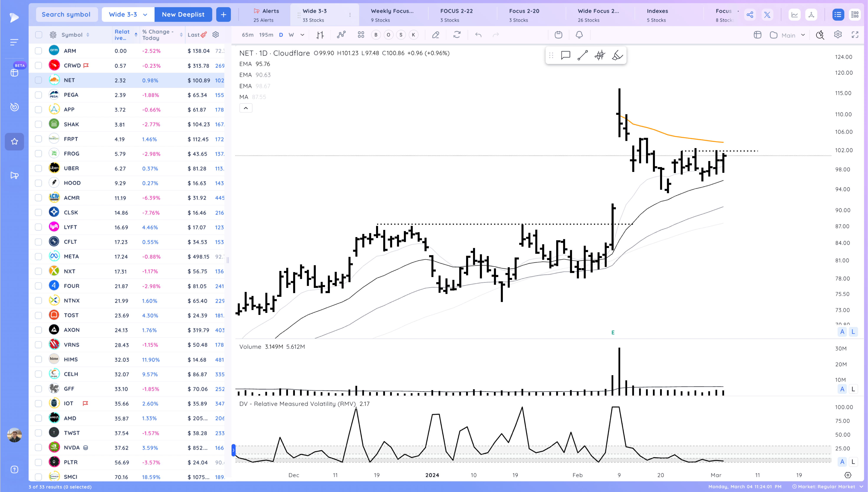Collapse the indicator legend chevron
This screenshot has height=492, width=868.
click(246, 108)
